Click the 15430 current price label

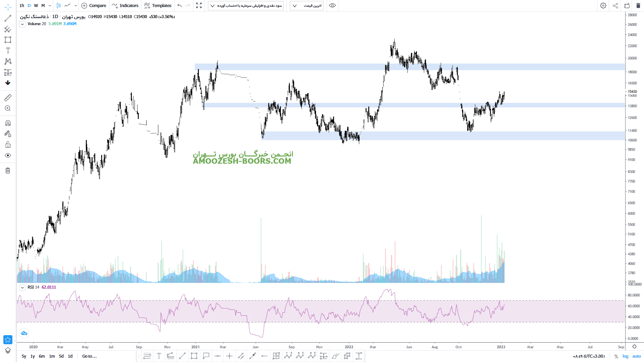[632, 92]
